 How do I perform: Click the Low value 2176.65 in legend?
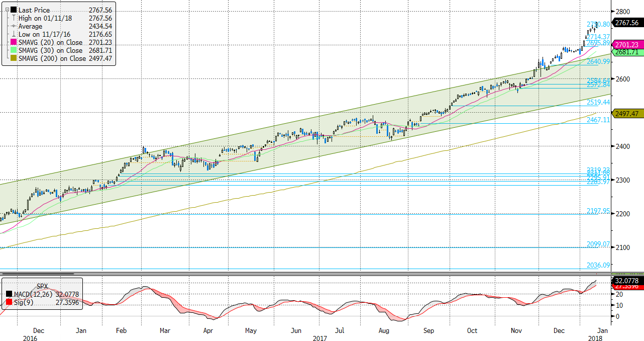(x=99, y=34)
